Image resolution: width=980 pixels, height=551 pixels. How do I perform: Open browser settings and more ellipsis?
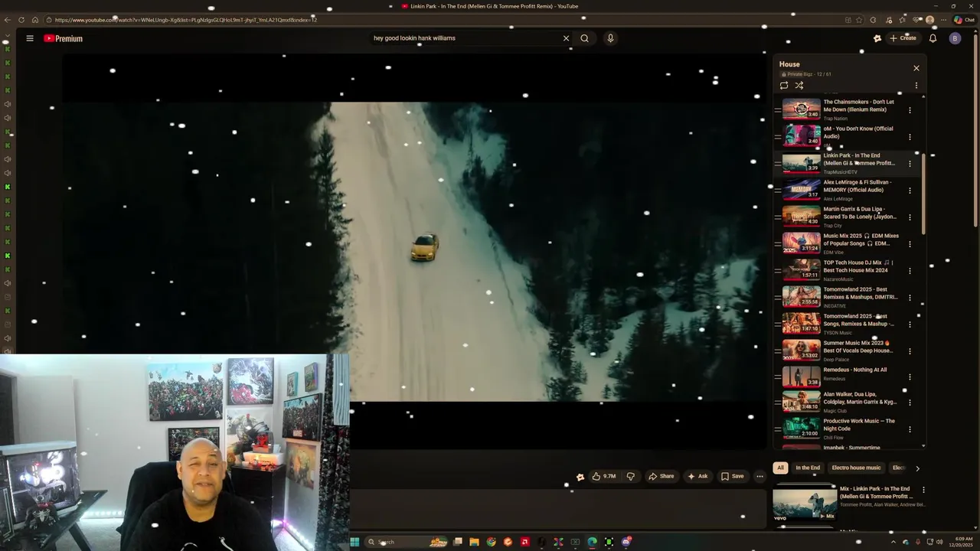(943, 20)
